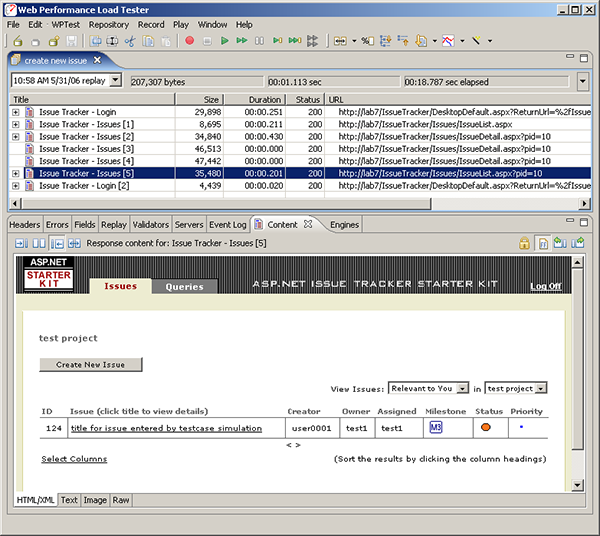Screen dimensions: 600x536
Task: Click the page-step play icon
Action: pos(295,41)
